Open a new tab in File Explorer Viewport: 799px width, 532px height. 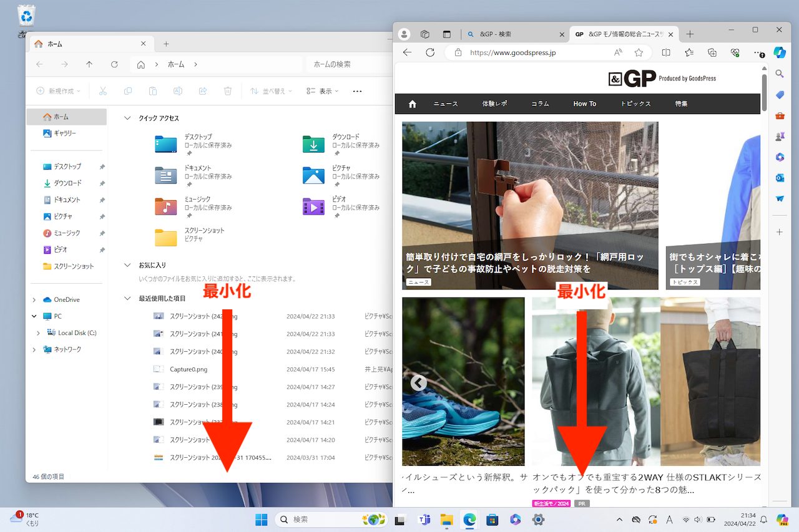[x=166, y=44]
